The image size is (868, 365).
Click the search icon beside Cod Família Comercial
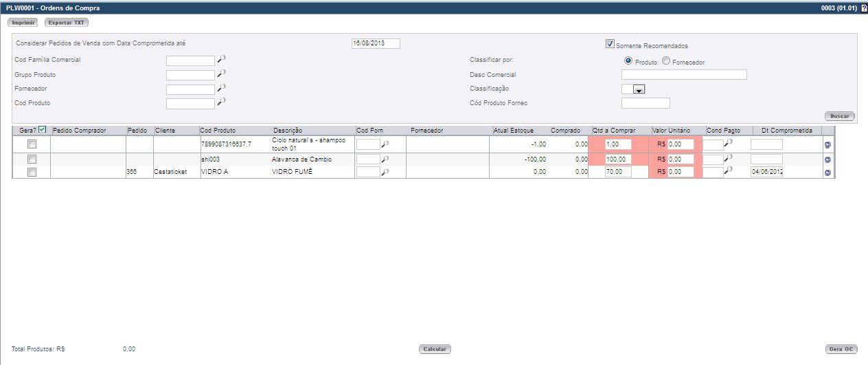[221, 60]
